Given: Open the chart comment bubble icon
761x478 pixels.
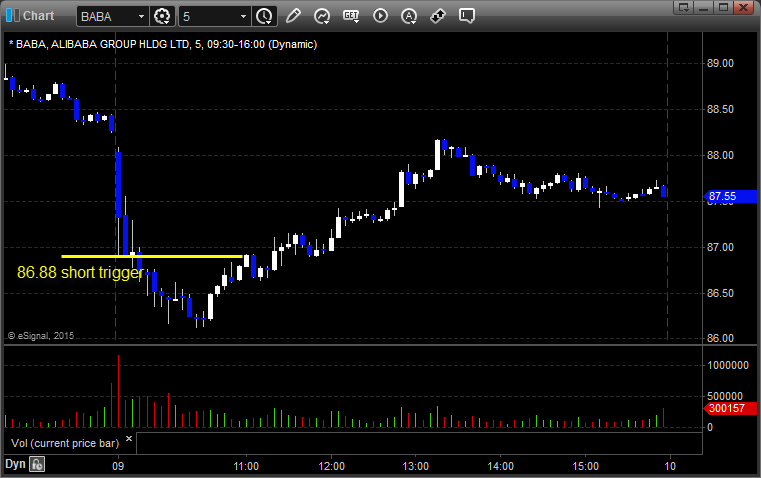Looking at the screenshot, I should pos(467,16).
